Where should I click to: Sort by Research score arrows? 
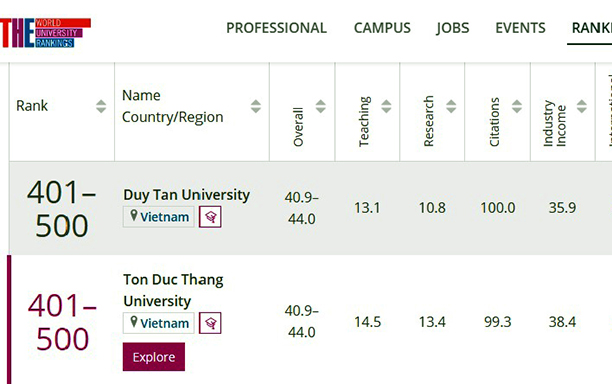point(451,106)
